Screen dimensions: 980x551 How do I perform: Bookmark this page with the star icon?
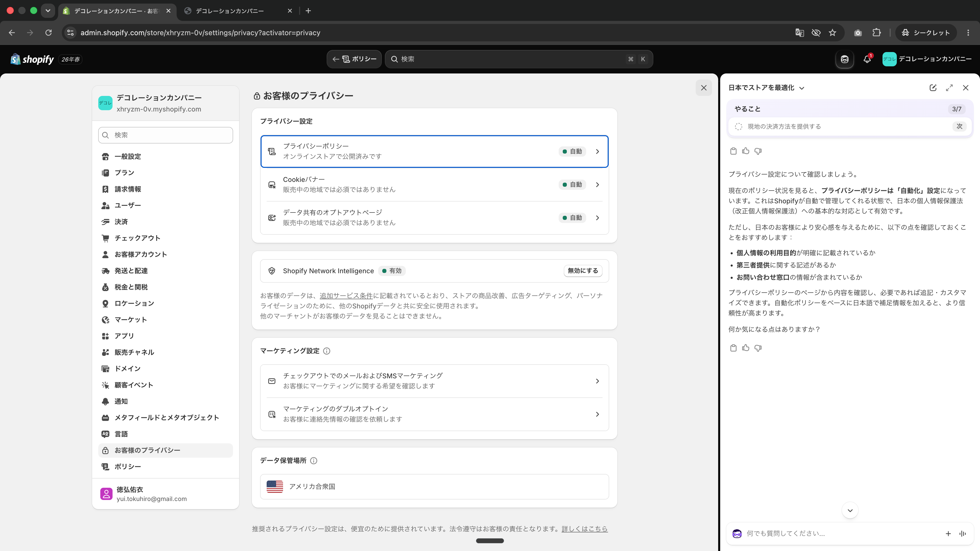pos(832,33)
